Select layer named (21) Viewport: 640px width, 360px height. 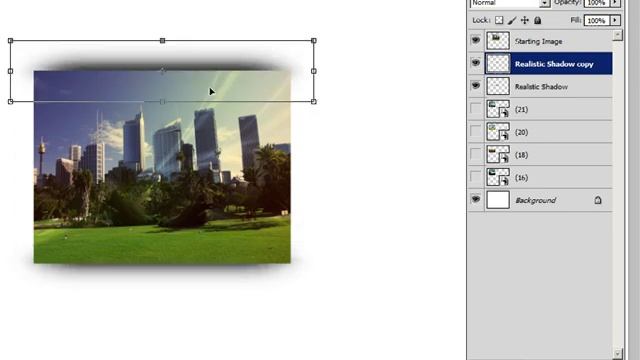521,109
